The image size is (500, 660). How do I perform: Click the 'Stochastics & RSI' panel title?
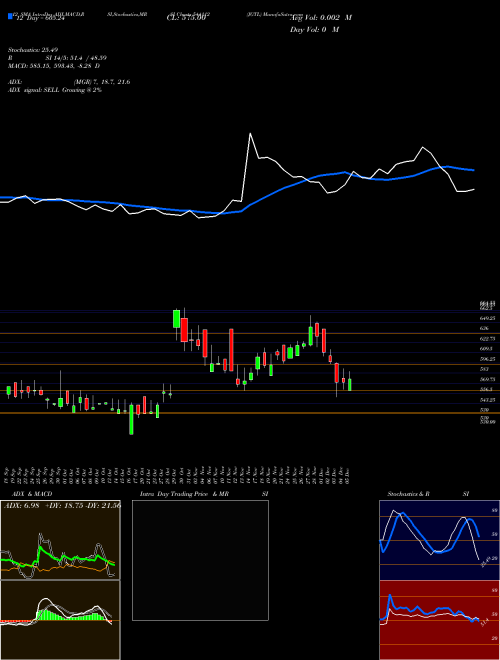[428, 494]
